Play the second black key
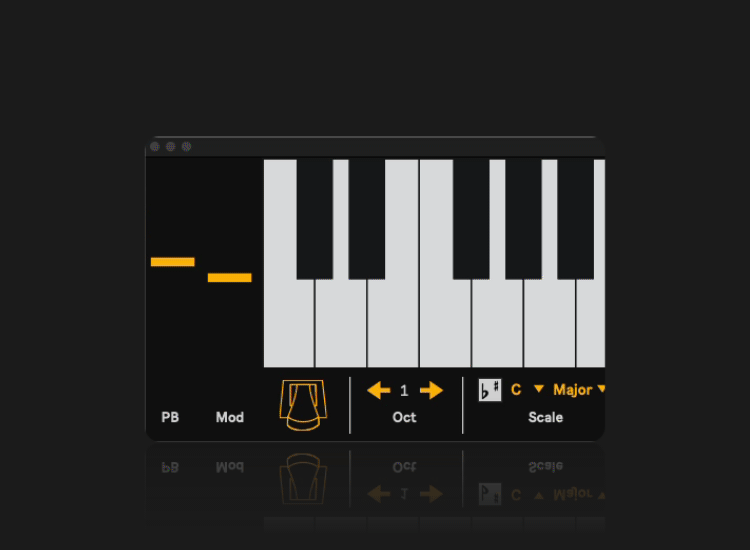This screenshot has width=750, height=550. tap(367, 219)
